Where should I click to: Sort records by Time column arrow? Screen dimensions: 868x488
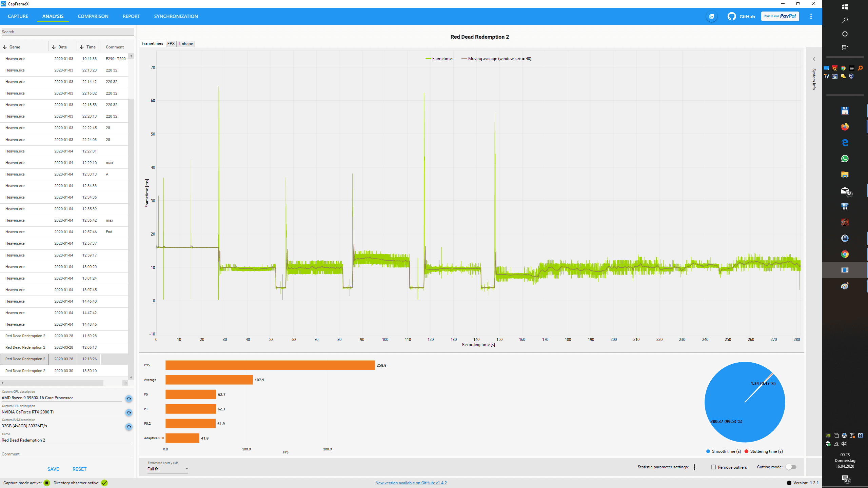coord(82,47)
